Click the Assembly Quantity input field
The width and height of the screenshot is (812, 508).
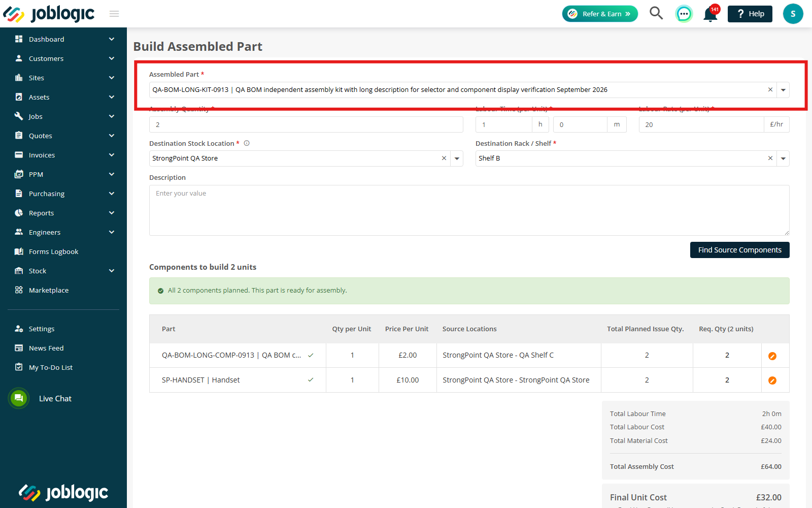coord(306,124)
